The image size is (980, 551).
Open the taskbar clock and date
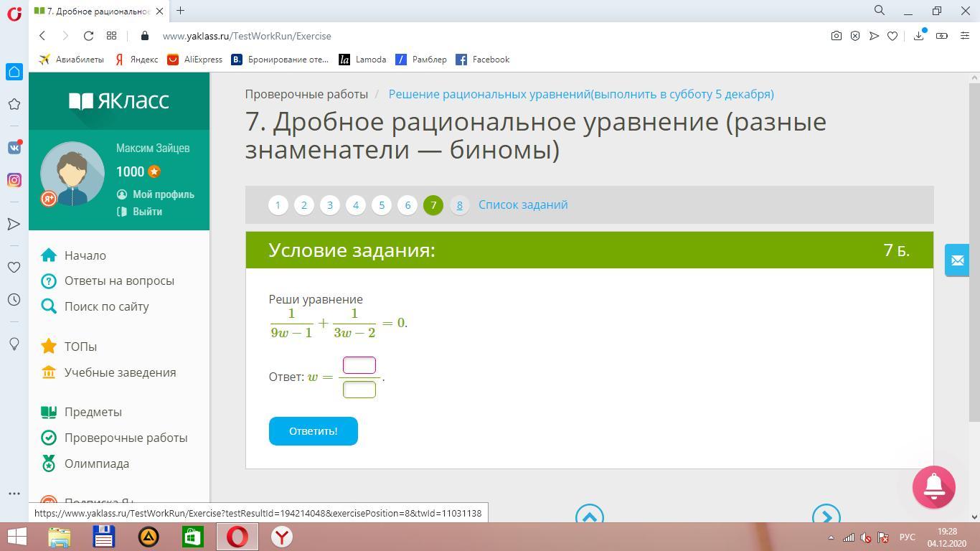947,537
